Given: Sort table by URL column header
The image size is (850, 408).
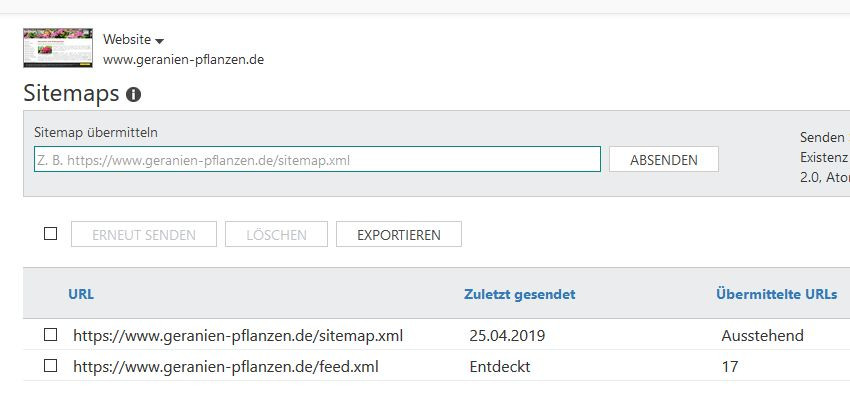Looking at the screenshot, I should tap(81, 294).
